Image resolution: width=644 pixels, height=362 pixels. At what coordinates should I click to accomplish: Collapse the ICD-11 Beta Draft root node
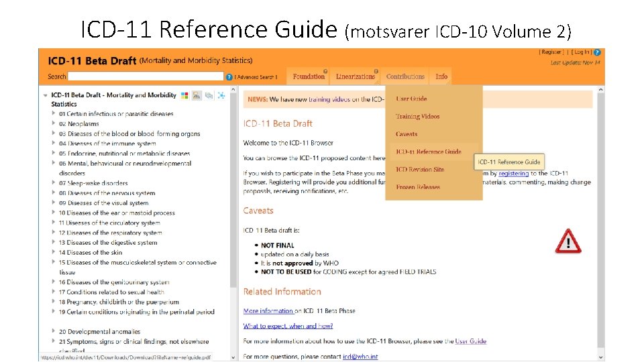[x=45, y=95]
